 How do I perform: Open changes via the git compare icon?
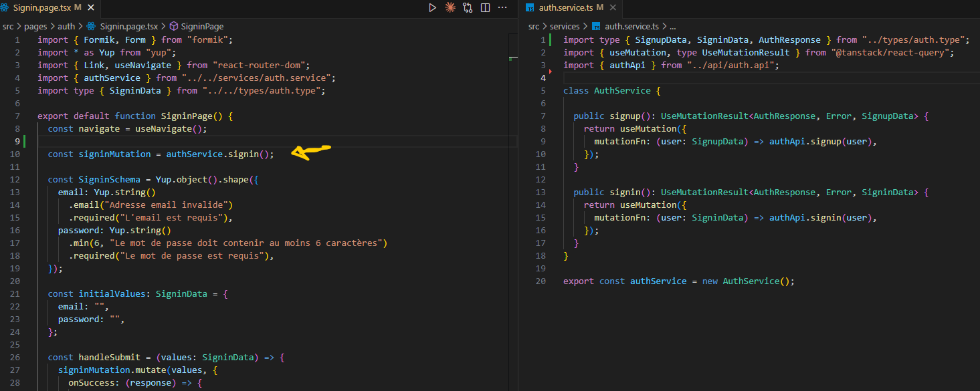(x=467, y=8)
